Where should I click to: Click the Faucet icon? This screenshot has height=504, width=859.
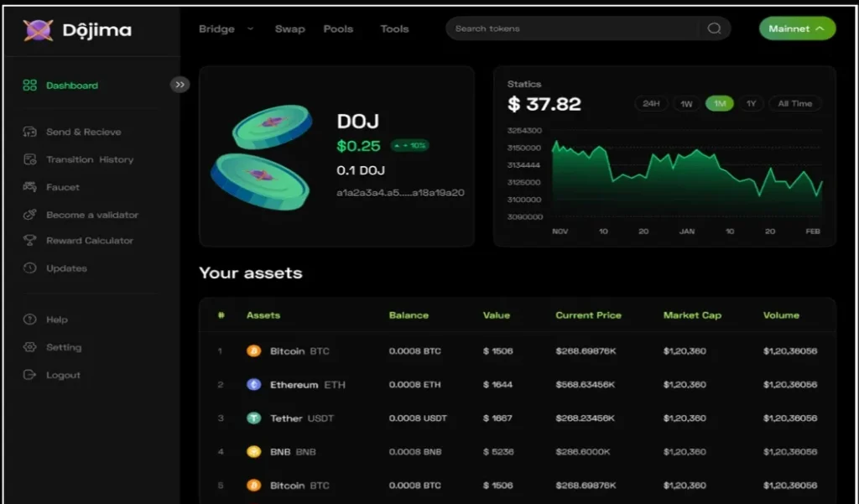(x=29, y=187)
